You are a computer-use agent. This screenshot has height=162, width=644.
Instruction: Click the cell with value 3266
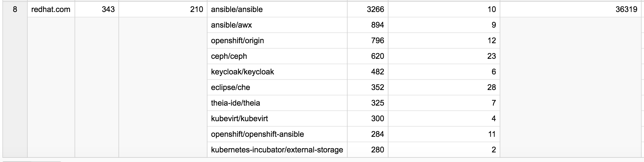point(367,10)
